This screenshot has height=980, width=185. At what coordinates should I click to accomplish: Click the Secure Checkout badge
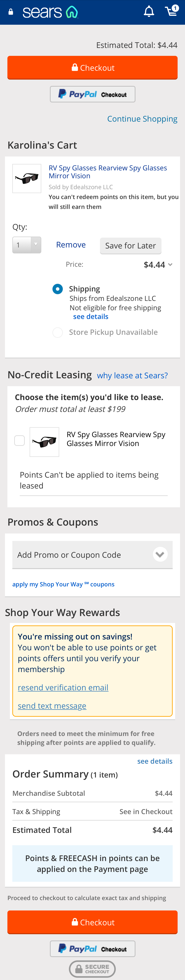click(92, 969)
